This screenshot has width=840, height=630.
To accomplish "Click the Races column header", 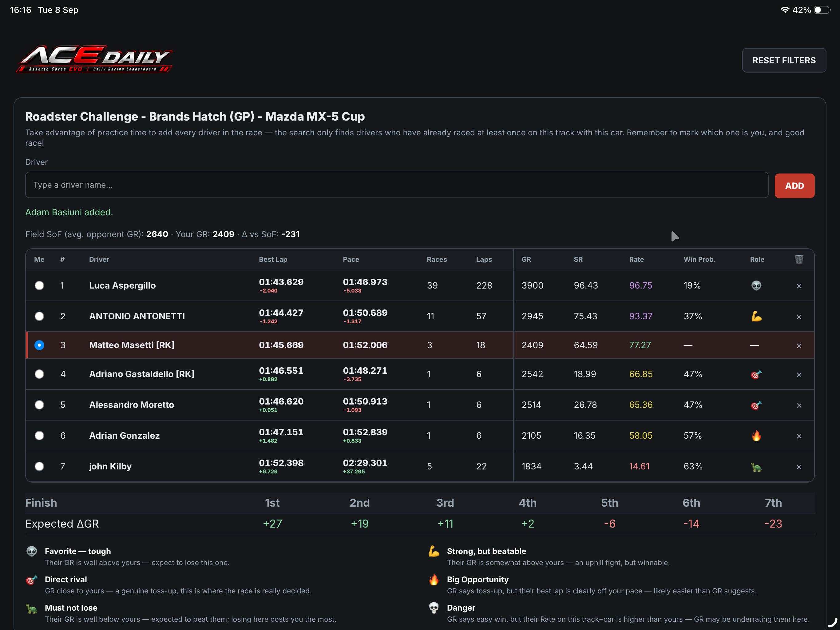I will (x=437, y=260).
